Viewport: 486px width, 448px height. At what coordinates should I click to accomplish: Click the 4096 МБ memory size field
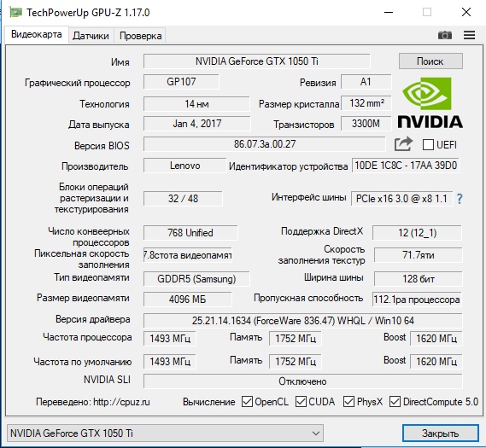coord(188,300)
